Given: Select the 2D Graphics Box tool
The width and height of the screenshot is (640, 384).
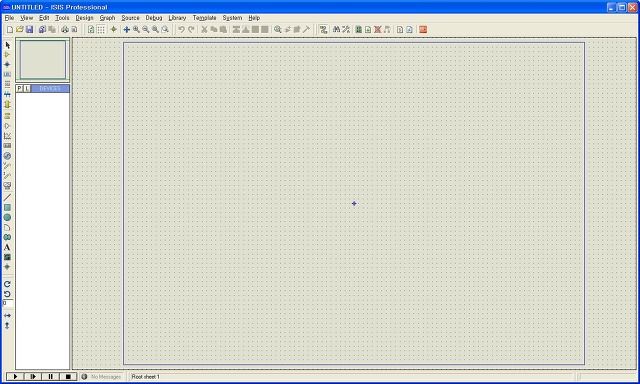Looking at the screenshot, I should [x=7, y=208].
